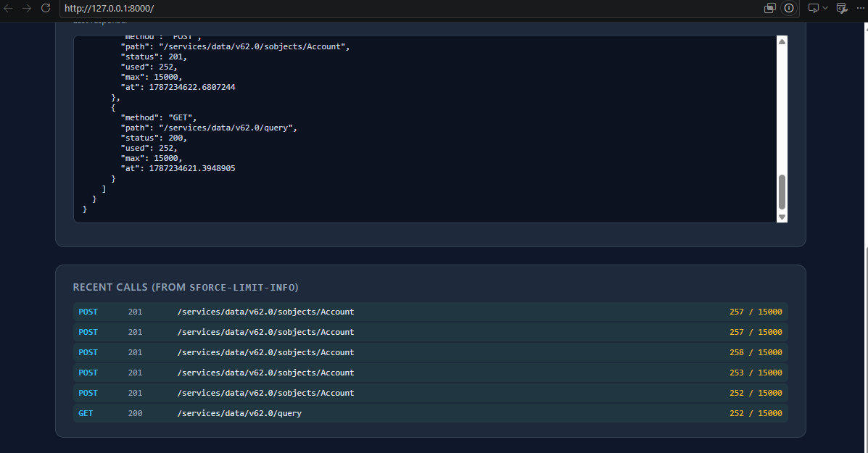Click status code 200 in recent calls
868x453 pixels.
(135, 413)
